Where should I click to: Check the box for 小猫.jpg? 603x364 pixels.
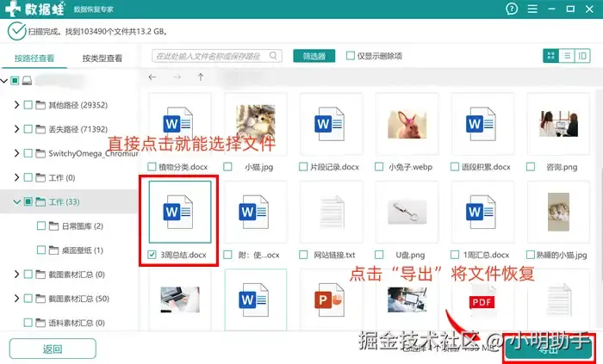point(227,167)
